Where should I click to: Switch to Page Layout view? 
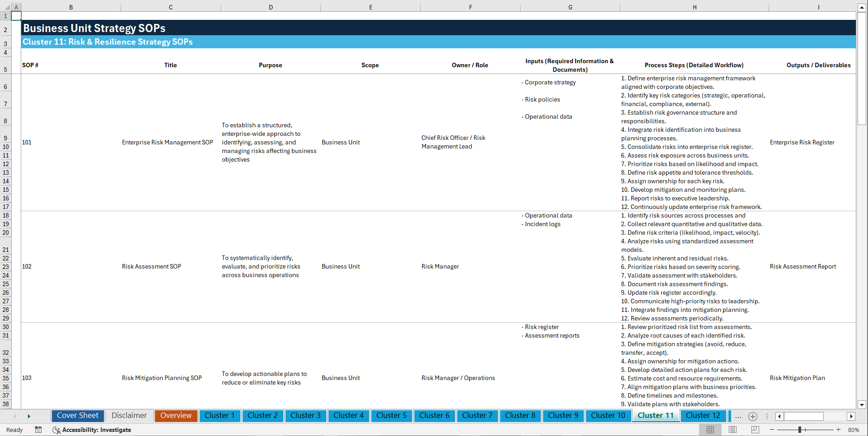coord(732,430)
